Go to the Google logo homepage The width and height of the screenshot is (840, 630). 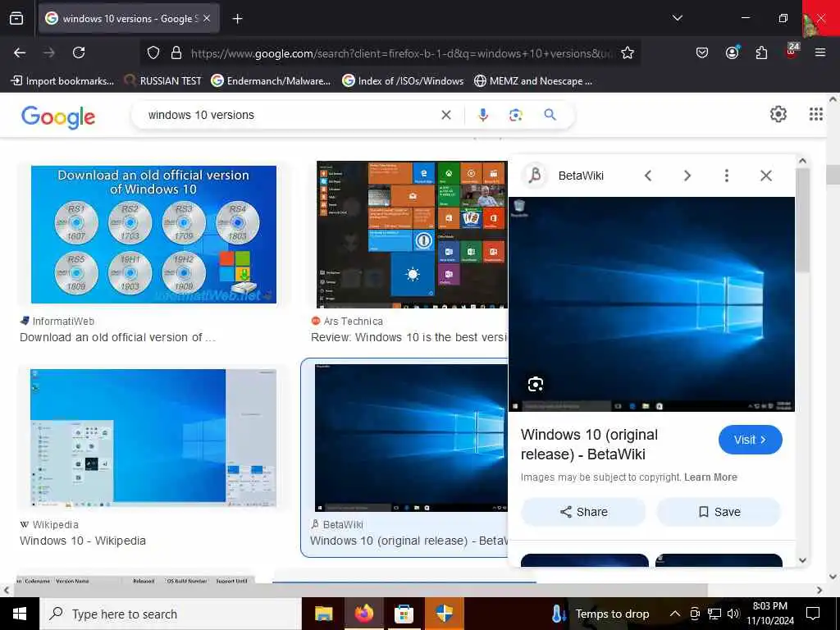[58, 116]
